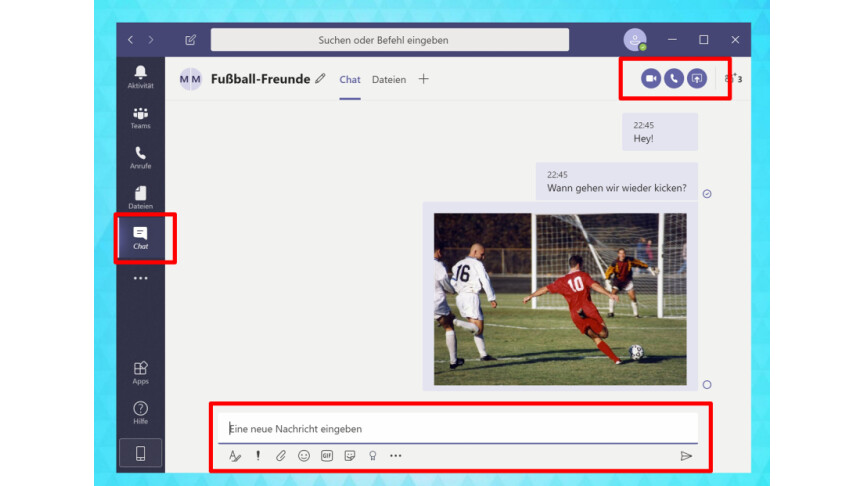Viewport: 864px width, 486px height.
Task: Open the soccer photo in chat
Action: click(560, 299)
